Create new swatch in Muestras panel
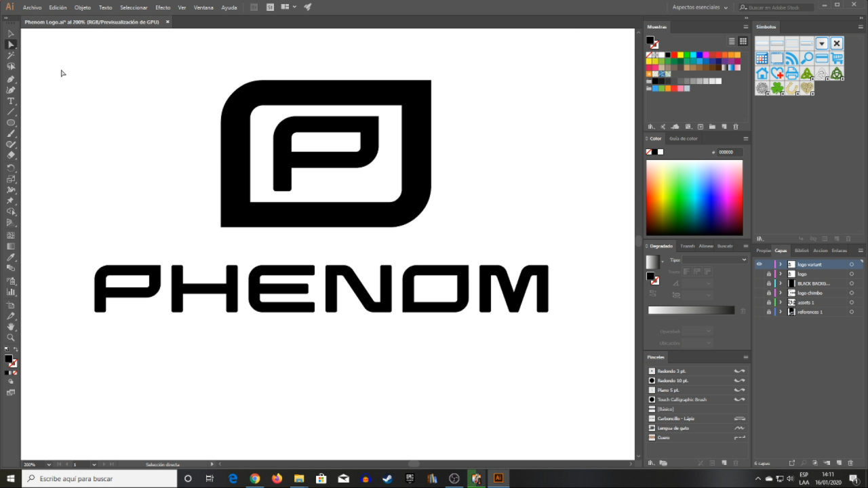The height and width of the screenshot is (488, 868). tap(724, 127)
